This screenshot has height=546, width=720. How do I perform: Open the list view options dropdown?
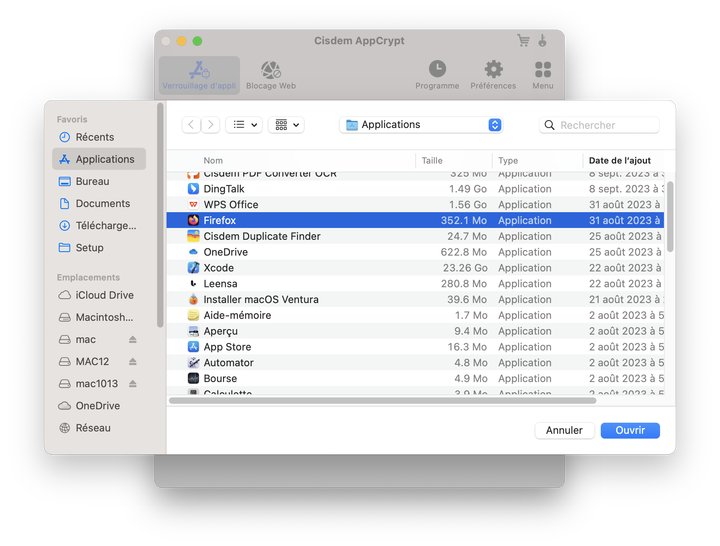click(244, 124)
